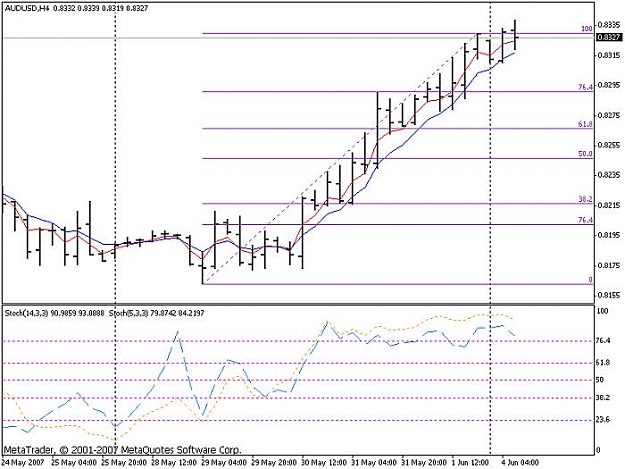
Task: Click the 25 May 04:00 time label
Action: [74, 463]
